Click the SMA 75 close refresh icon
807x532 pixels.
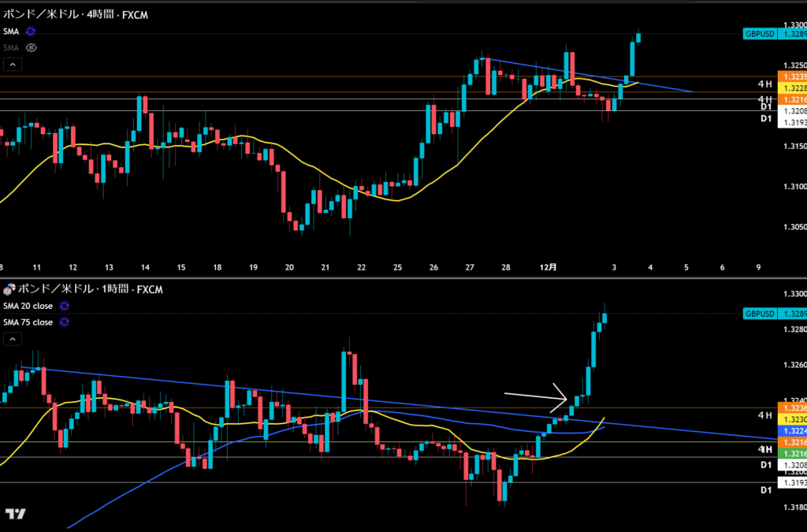(65, 322)
